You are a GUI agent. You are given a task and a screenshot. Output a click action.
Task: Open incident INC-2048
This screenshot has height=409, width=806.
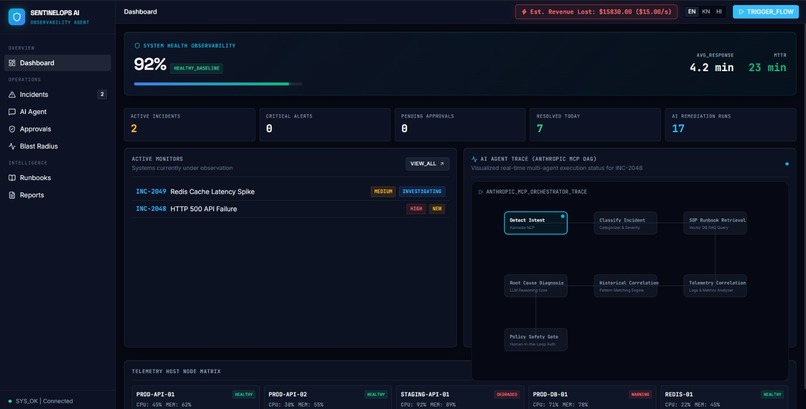(x=290, y=209)
